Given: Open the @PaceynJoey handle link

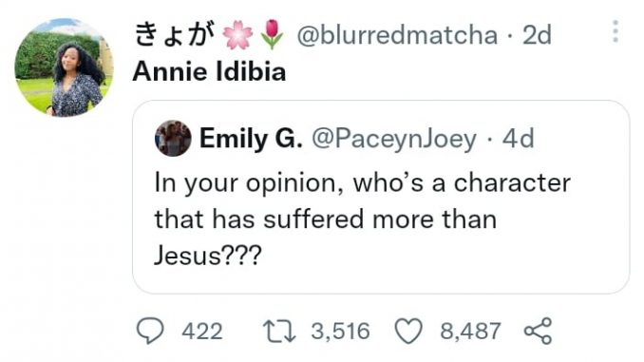Looking at the screenshot, I should tap(394, 139).
